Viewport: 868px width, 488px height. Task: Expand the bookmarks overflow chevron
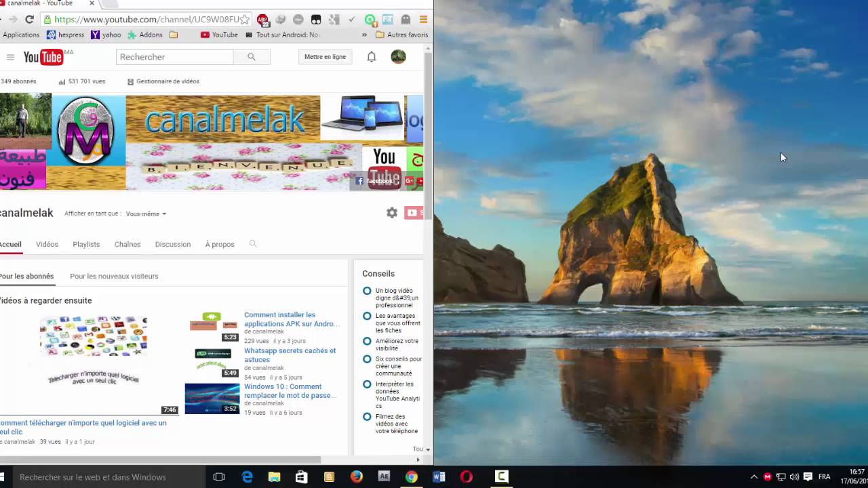(x=365, y=35)
